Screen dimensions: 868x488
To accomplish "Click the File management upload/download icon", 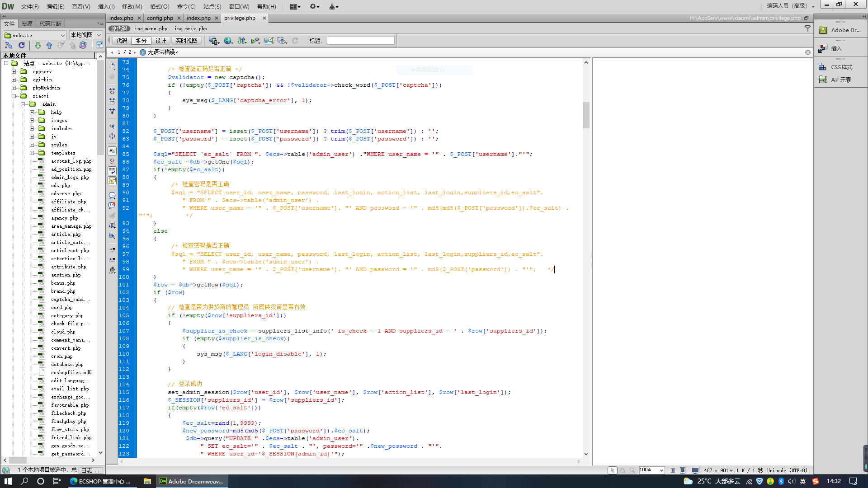I will [x=242, y=41].
